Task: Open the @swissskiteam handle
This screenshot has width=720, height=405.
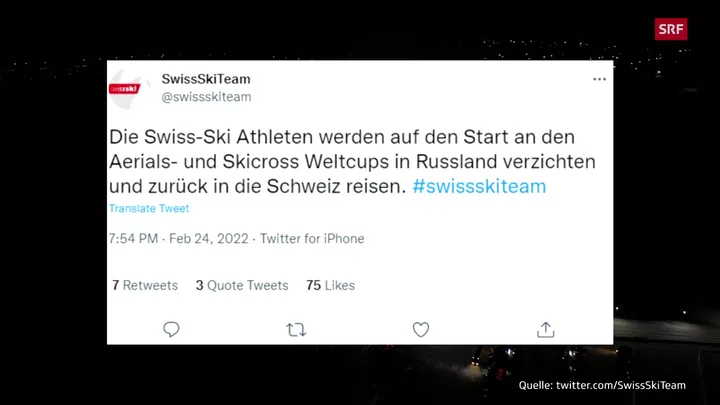Action: pyautogui.click(x=206, y=97)
